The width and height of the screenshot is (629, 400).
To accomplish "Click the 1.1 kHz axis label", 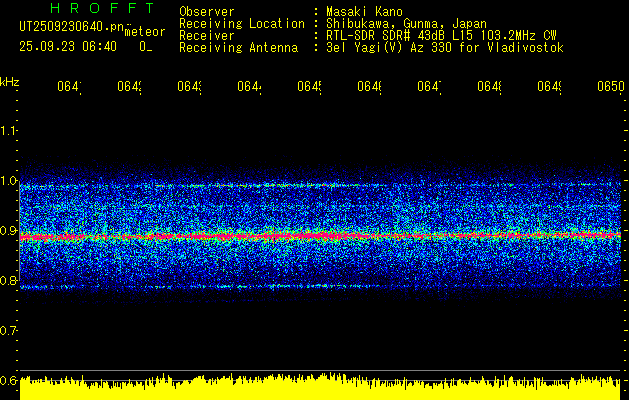I will (8, 130).
